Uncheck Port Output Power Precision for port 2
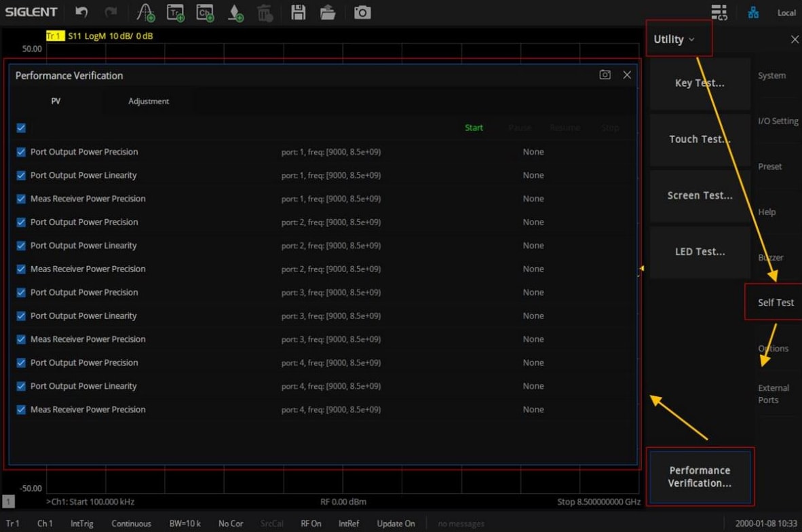This screenshot has height=532, width=802. (21, 222)
